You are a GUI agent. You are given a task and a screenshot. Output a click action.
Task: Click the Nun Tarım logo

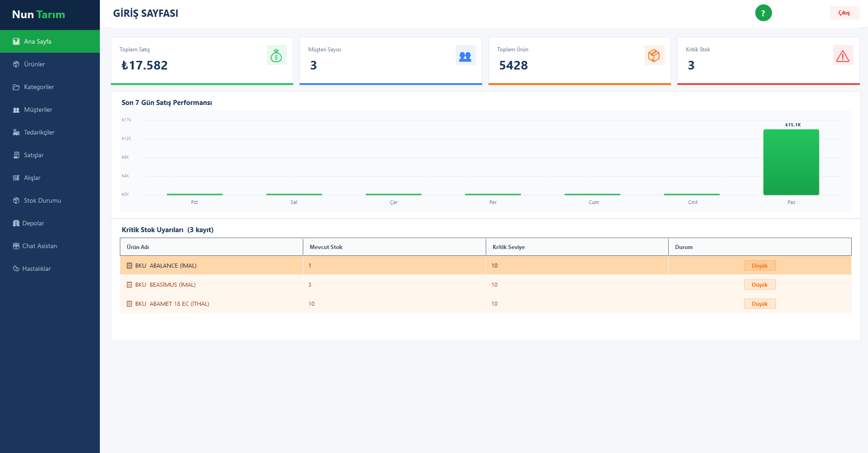(39, 15)
